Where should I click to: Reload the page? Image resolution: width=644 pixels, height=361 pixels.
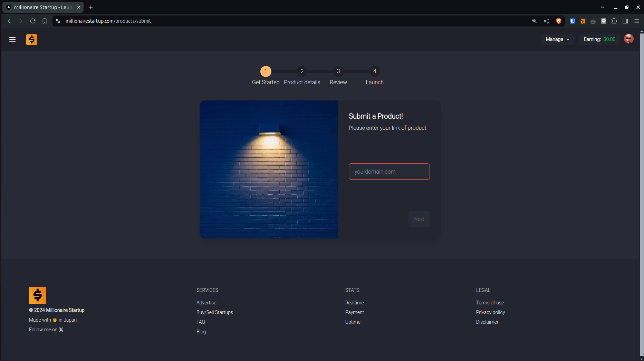(x=33, y=21)
